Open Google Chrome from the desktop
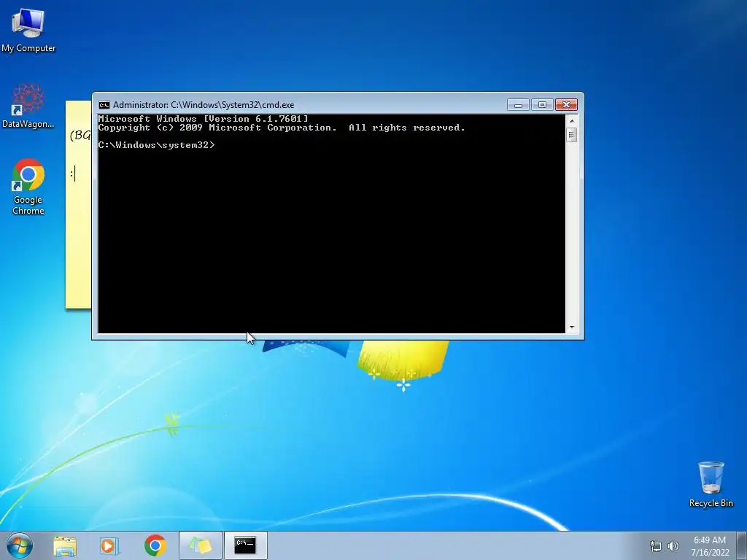Screen dimensions: 747x560 (28, 187)
